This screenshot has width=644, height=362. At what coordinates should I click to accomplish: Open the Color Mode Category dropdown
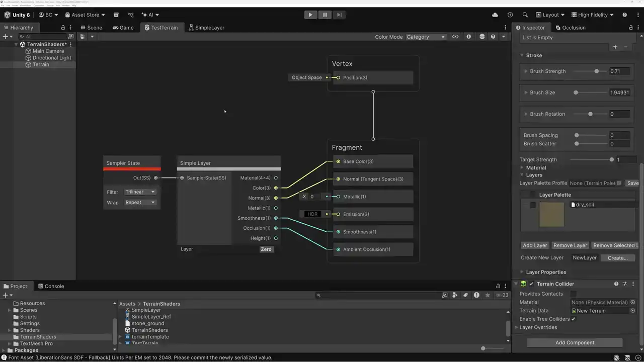[x=426, y=37]
